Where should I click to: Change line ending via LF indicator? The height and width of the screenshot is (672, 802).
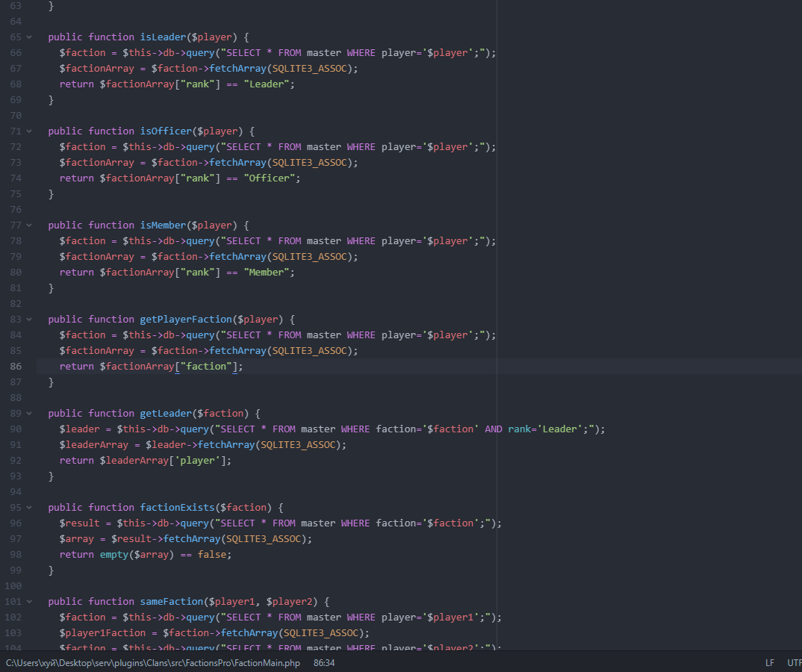(x=769, y=662)
